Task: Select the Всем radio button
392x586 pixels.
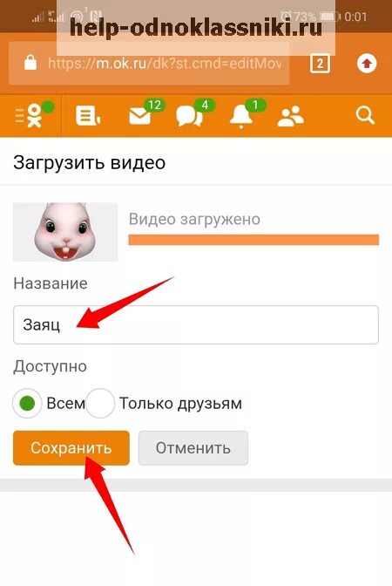Action: tap(27, 404)
